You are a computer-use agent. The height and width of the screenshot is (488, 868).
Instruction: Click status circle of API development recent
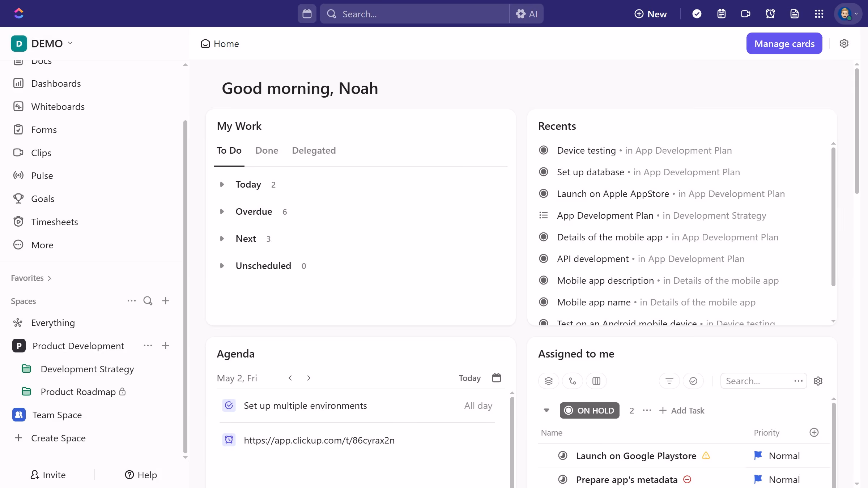click(x=544, y=258)
